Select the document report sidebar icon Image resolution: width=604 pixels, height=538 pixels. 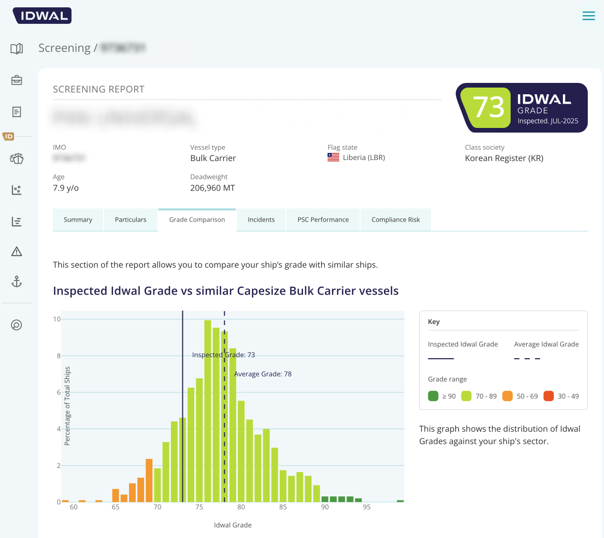[x=17, y=112]
